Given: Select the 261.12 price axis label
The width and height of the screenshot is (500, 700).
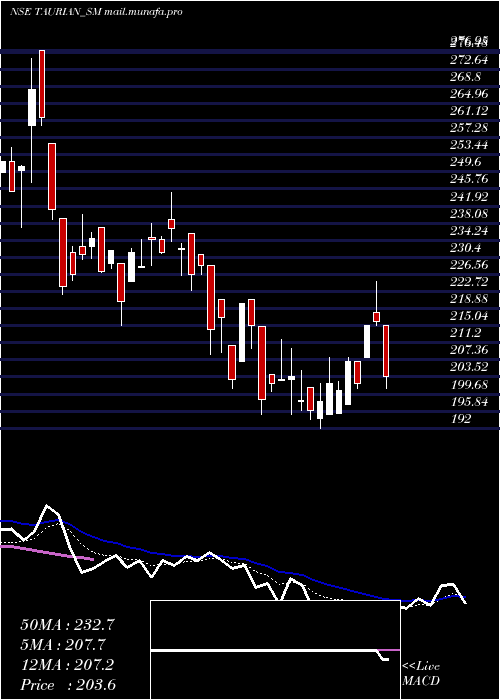Looking at the screenshot, I should [x=469, y=111].
